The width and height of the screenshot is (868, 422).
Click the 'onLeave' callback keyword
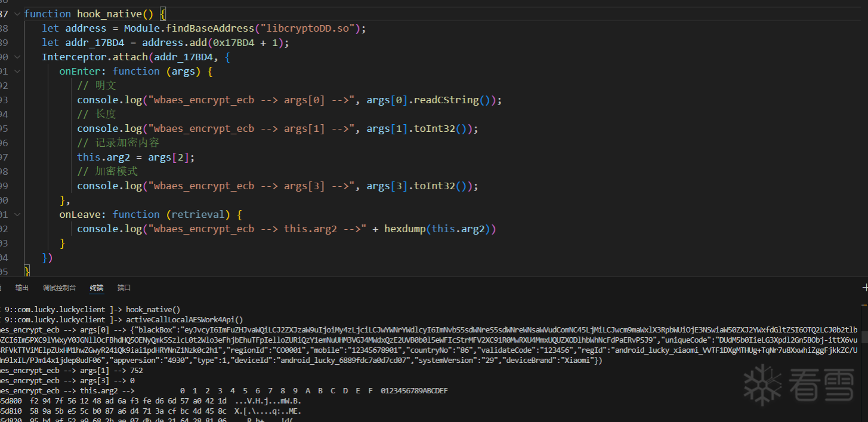[79, 214]
